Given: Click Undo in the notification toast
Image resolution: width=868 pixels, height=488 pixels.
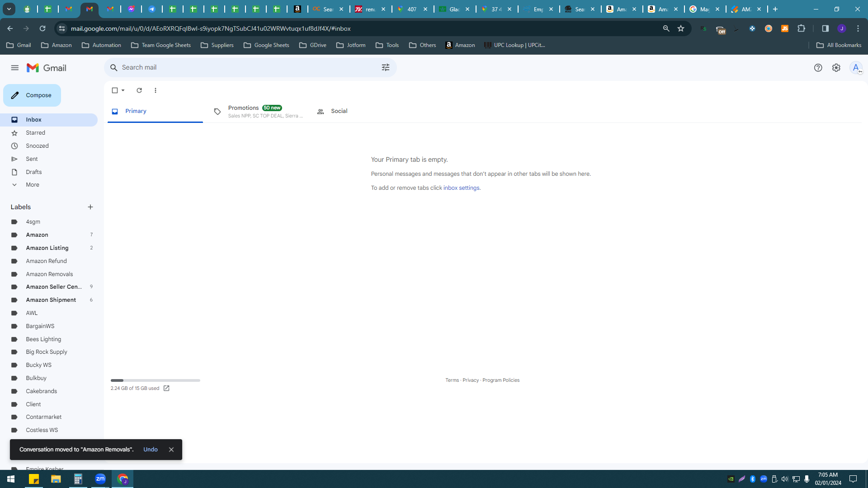Looking at the screenshot, I should (151, 450).
